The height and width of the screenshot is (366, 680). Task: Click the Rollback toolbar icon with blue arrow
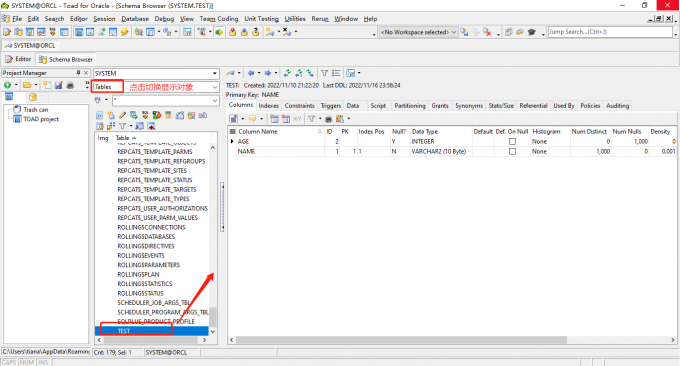click(244, 32)
